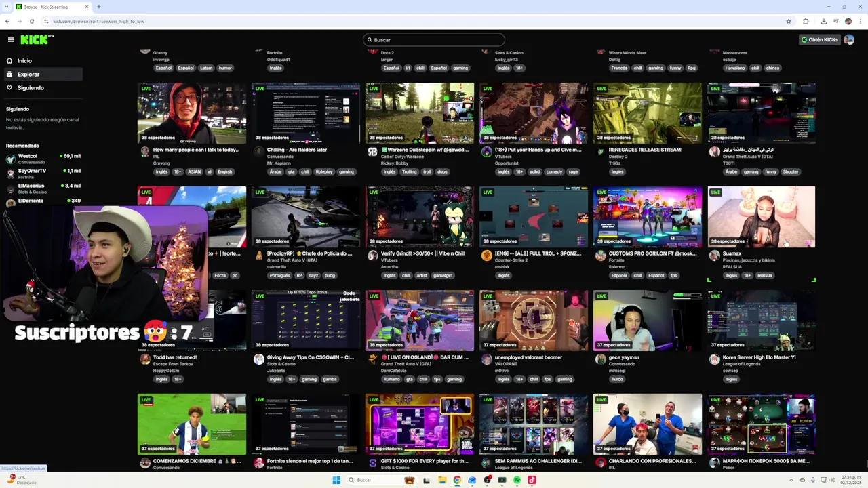
Task: Open a new browser tab
Action: click(99, 7)
